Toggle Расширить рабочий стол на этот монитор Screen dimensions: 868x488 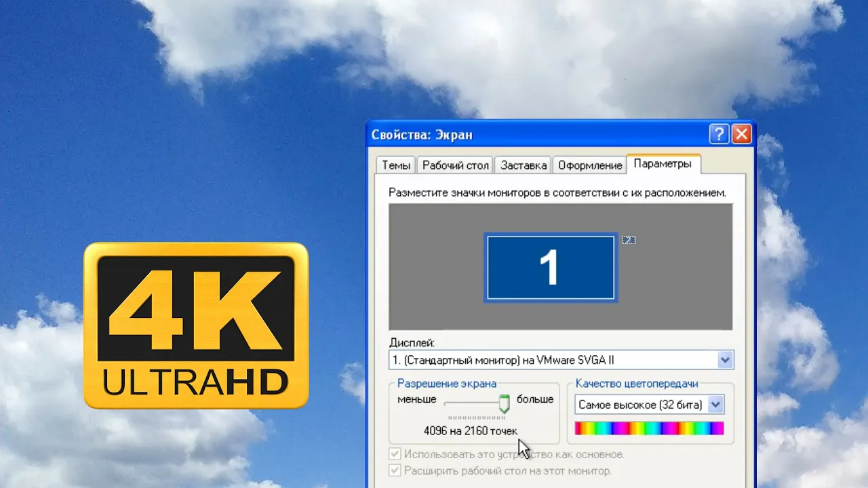point(395,470)
